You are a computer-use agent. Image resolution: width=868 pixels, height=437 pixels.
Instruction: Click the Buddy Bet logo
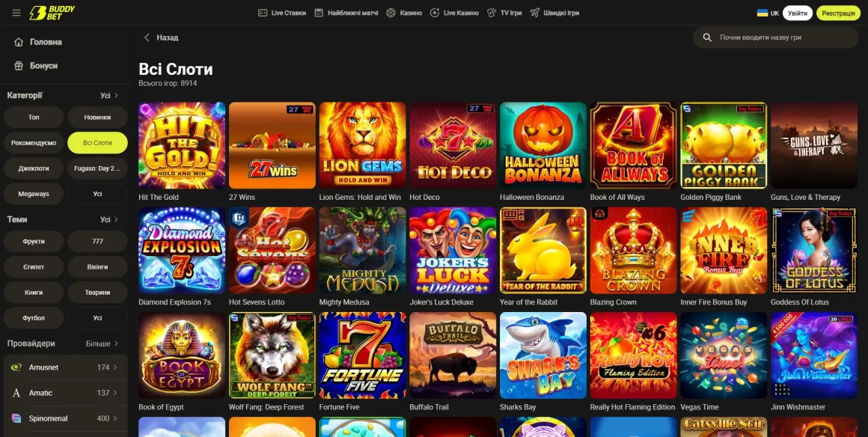(52, 13)
